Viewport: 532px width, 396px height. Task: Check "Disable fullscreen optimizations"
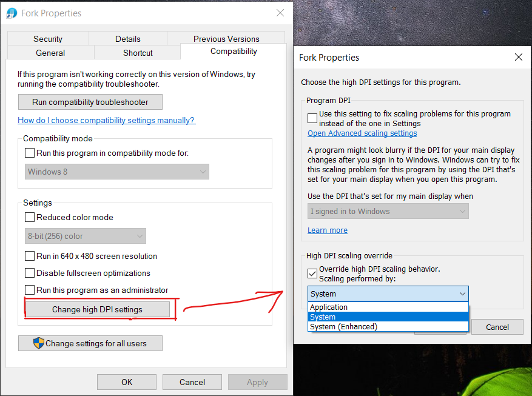(30, 273)
